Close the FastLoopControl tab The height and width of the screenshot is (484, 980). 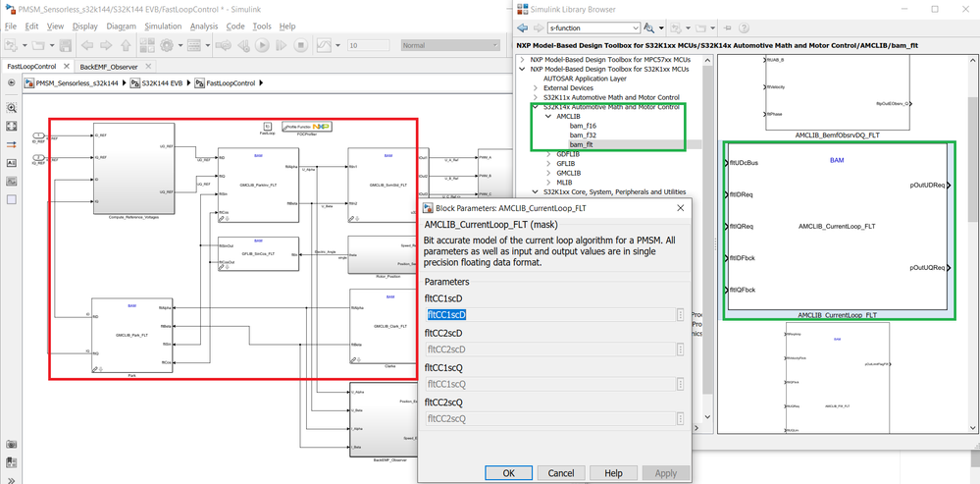(67, 67)
